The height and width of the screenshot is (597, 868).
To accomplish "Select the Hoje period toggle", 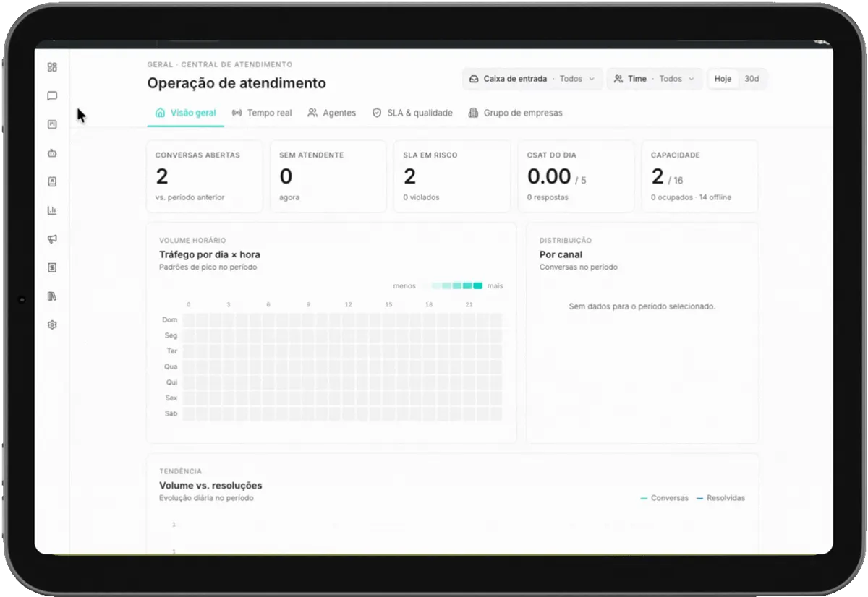I will [723, 79].
